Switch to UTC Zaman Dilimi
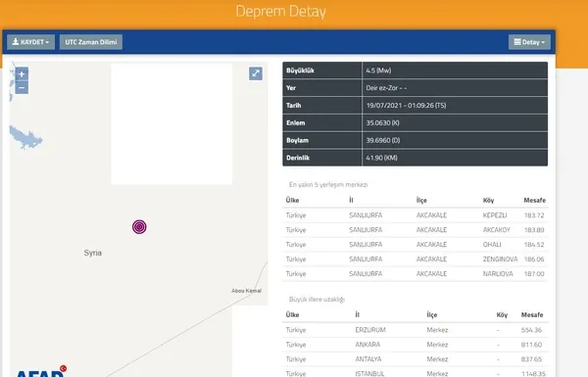588x377 pixels. coord(91,42)
